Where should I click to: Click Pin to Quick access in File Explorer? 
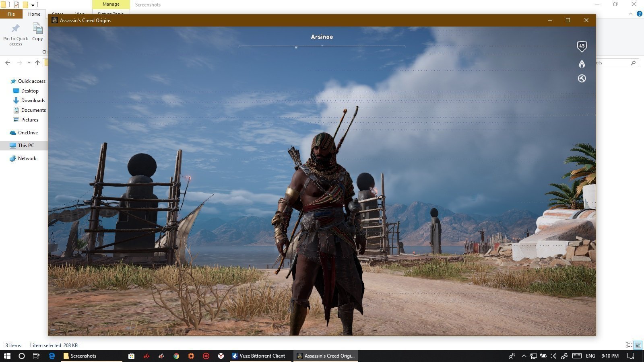16,35
